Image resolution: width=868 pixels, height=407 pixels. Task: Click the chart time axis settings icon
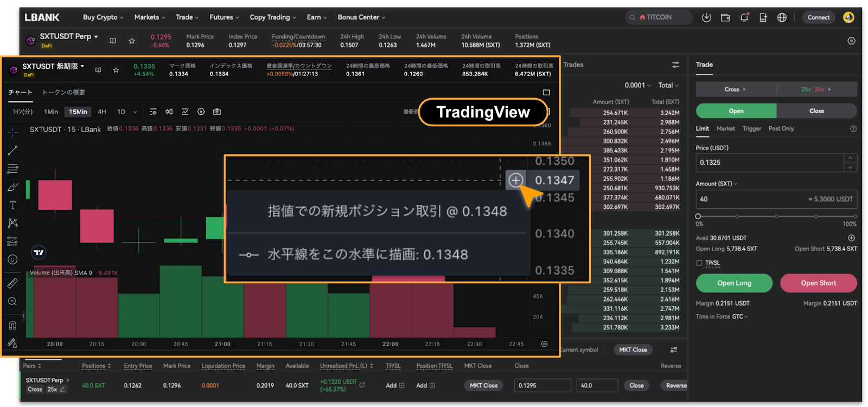coord(544,344)
